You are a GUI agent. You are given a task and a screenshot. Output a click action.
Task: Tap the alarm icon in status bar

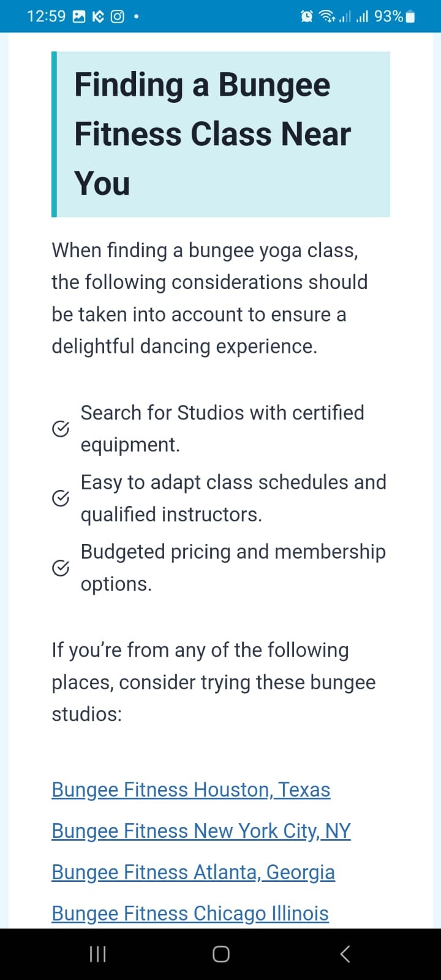[x=307, y=17]
